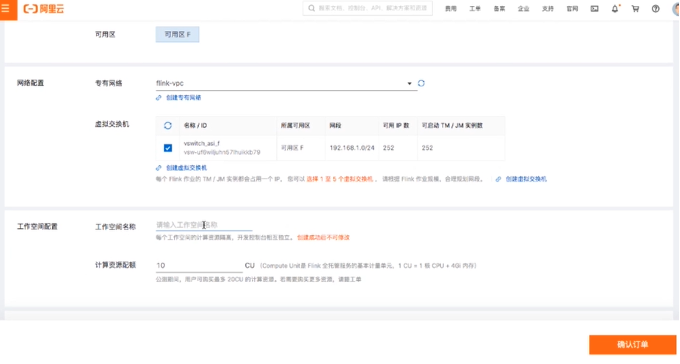
Task: Open the 创建虚拟交换机 link at the end of the hint line
Action: tap(526, 179)
